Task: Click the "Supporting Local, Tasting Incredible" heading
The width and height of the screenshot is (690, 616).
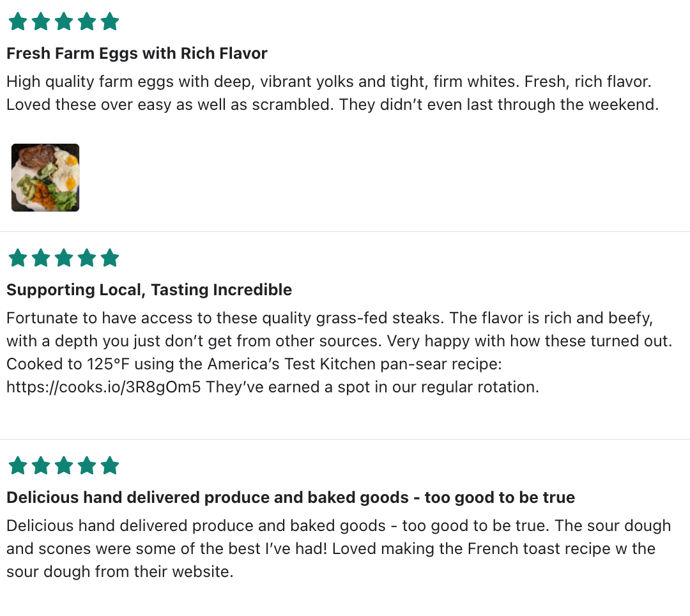Action: coord(149,289)
